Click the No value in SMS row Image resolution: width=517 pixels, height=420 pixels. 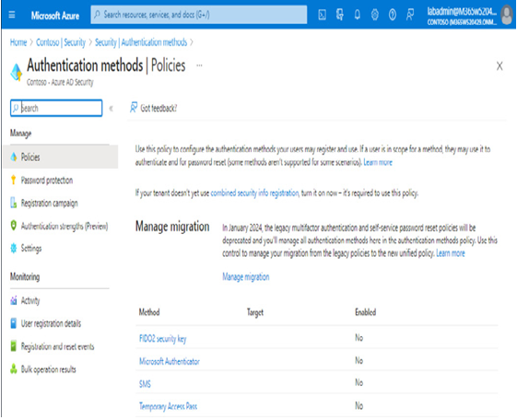click(359, 383)
